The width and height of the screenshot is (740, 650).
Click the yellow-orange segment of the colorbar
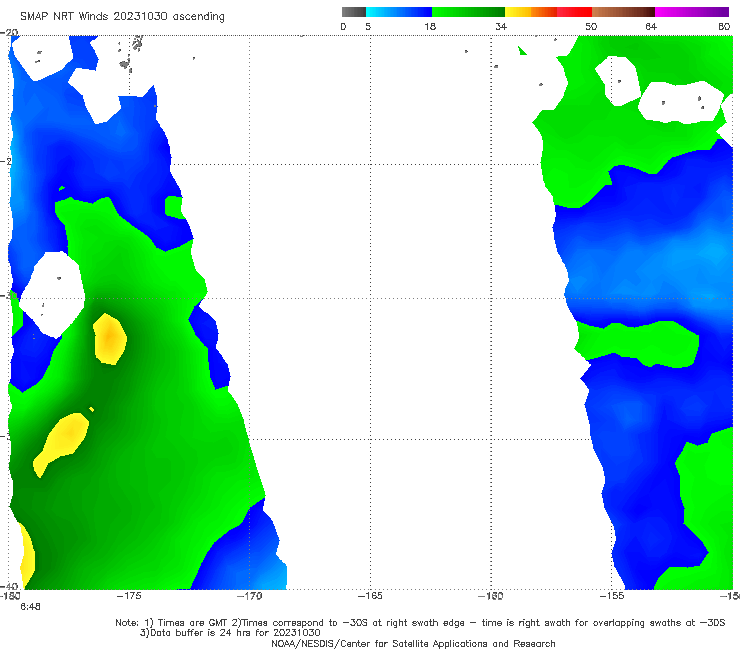point(531,12)
